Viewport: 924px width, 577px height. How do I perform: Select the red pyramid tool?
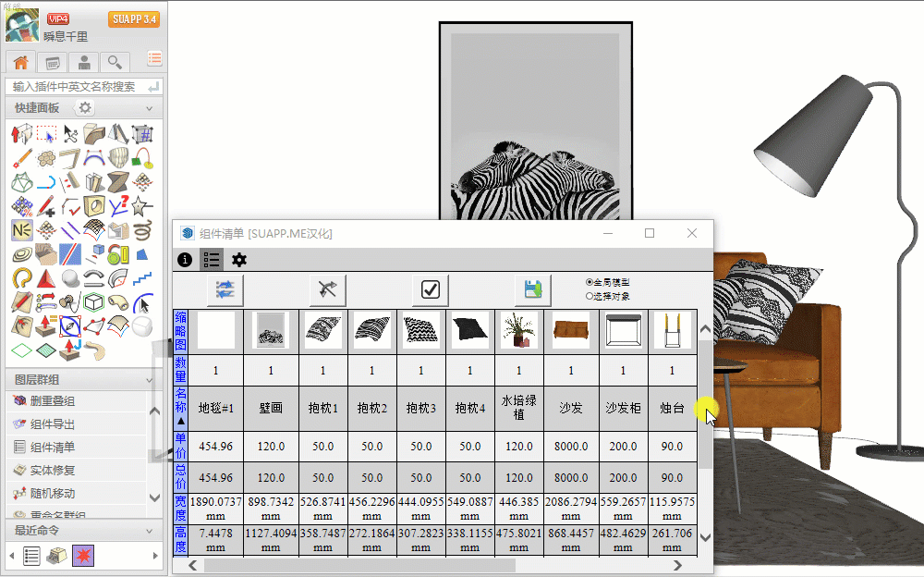(x=46, y=278)
